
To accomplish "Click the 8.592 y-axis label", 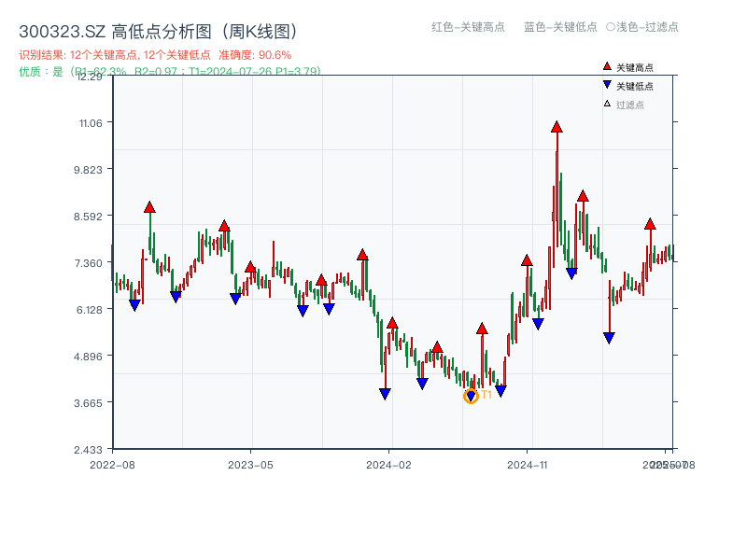I will coord(88,217).
